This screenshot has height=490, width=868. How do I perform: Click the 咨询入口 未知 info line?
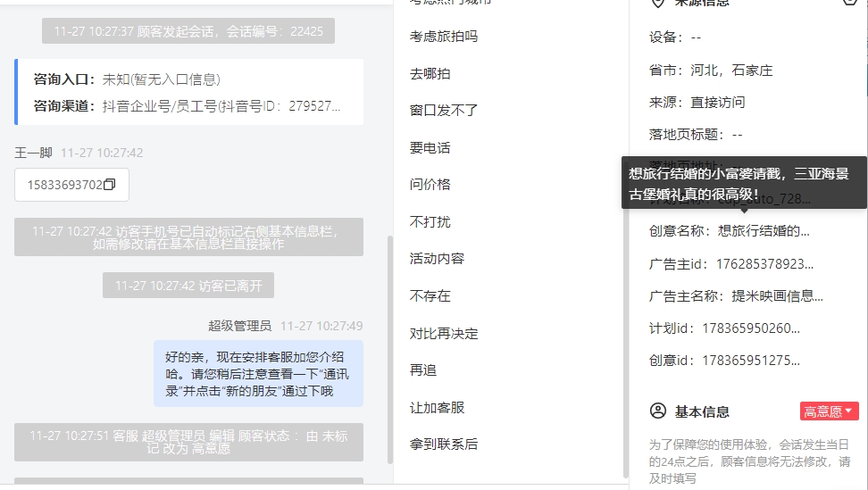(x=127, y=79)
